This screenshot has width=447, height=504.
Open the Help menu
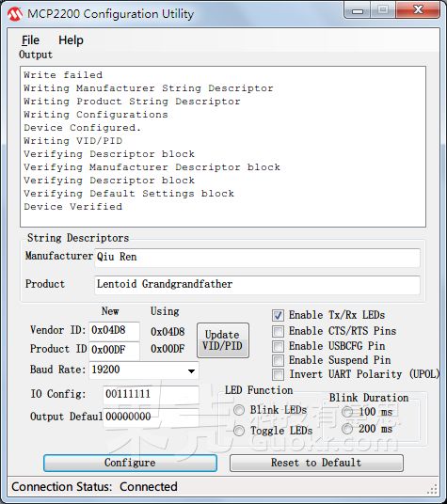pos(71,40)
